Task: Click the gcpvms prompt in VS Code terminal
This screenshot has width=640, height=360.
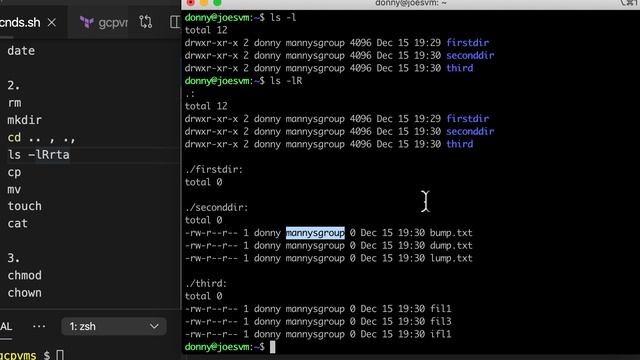Action: tap(18, 355)
